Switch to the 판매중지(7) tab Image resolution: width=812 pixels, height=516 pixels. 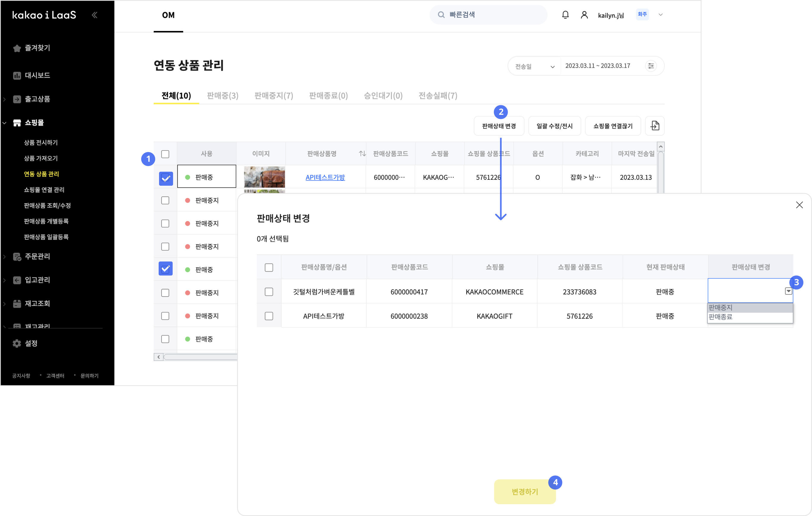[x=273, y=95]
